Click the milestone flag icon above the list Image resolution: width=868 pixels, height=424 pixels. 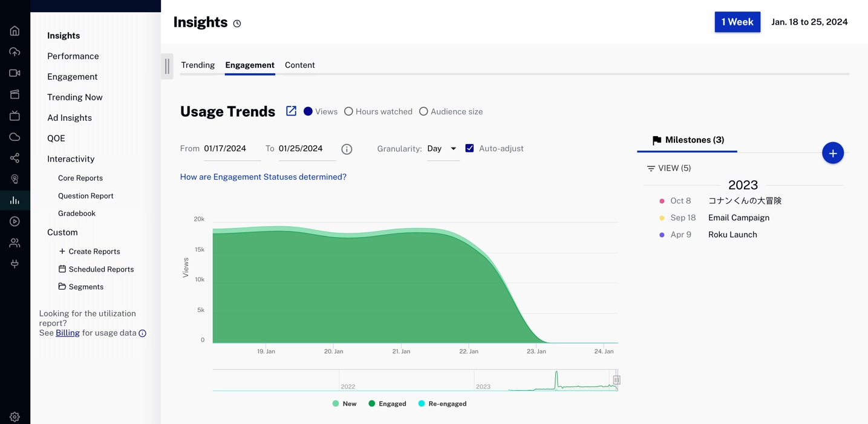point(656,140)
